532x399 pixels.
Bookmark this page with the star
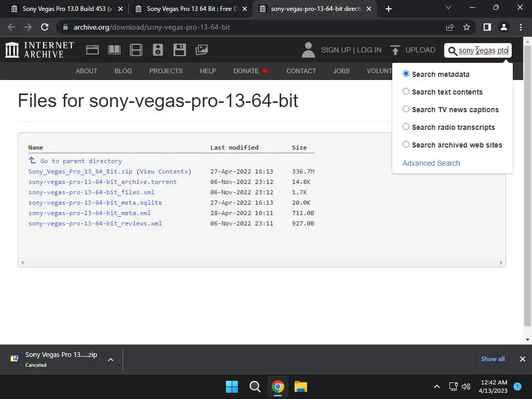[x=467, y=27]
